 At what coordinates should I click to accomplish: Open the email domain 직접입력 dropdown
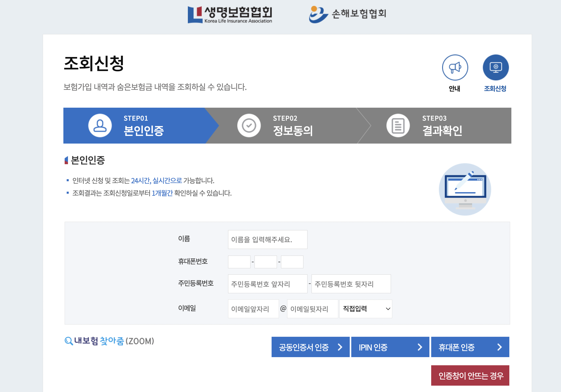[x=366, y=309]
